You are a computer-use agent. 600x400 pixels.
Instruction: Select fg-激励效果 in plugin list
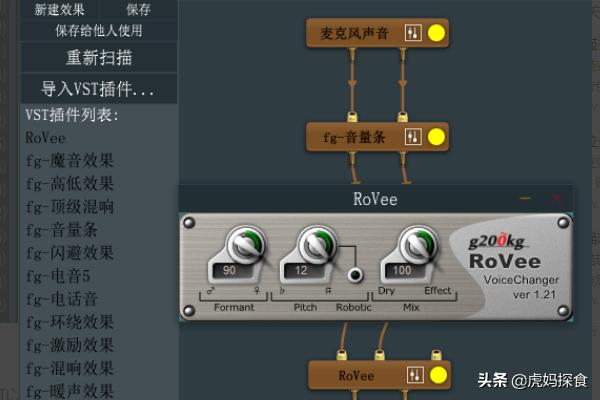coord(70,344)
